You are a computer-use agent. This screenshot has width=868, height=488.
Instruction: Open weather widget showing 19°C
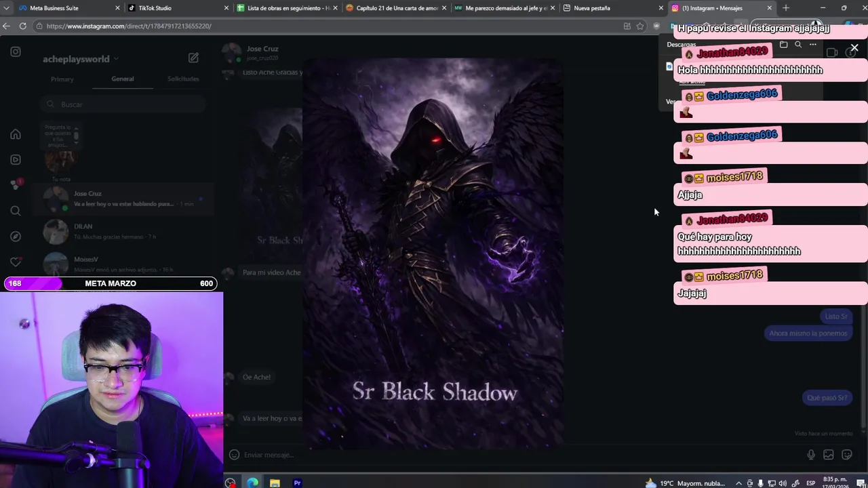pos(685,483)
